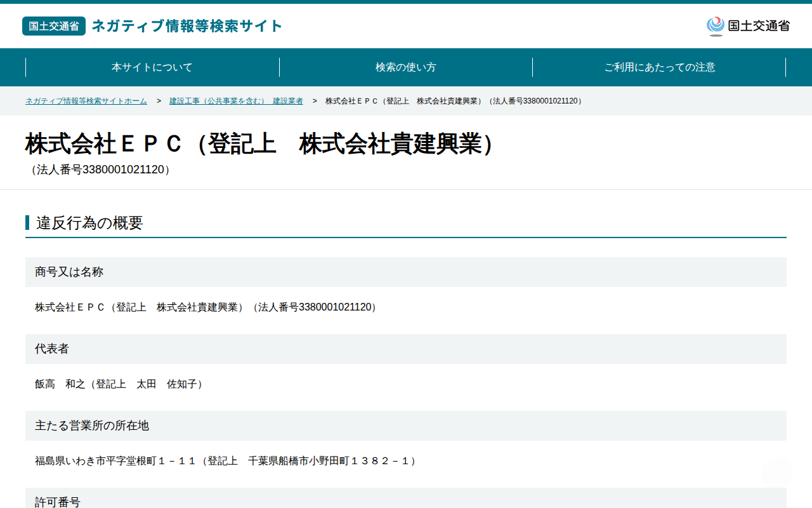Click the faint scroll-to-top arrow button
The width and height of the screenshot is (812, 508).
point(776,472)
